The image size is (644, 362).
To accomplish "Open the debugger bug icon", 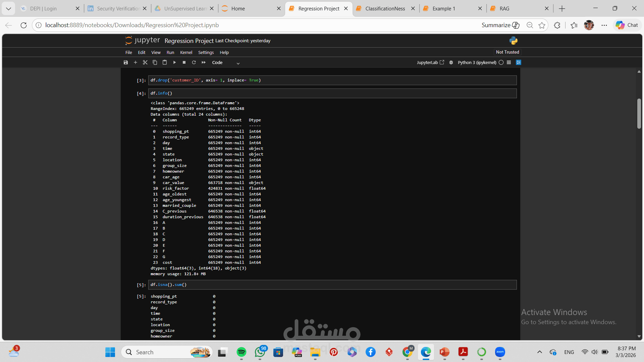I will 451,62.
